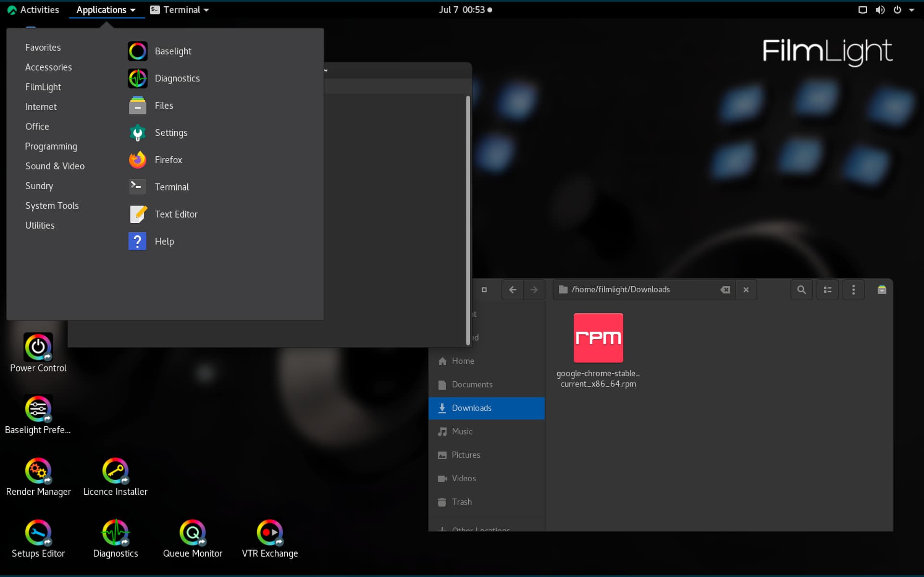
Task: Select the System Tools category
Action: click(52, 205)
